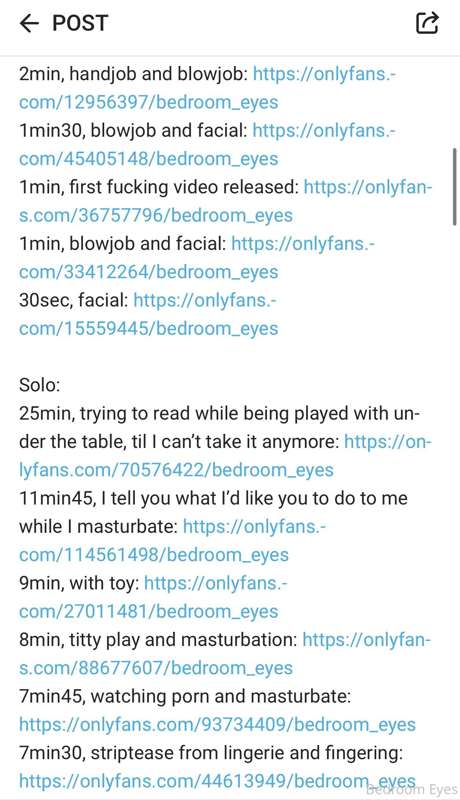
Task: Open the link ending 27011481/bedroom_eyes
Action: click(x=148, y=611)
